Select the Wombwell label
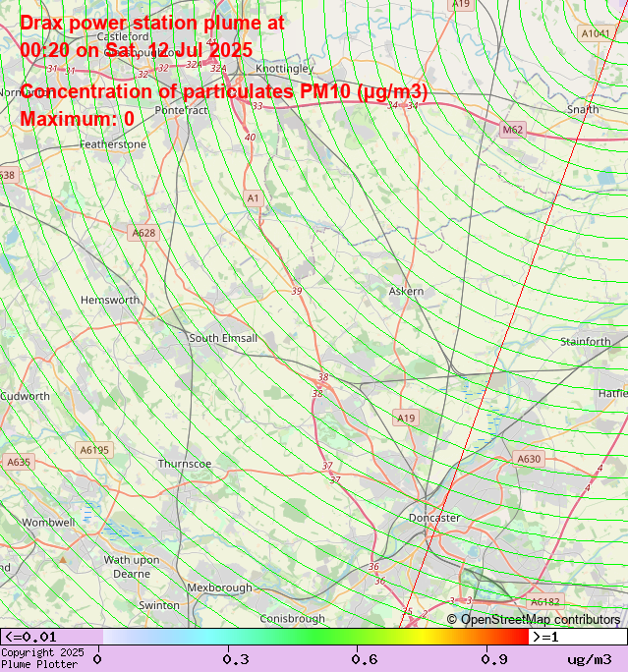Screen dimensions: 628x672 pos(48,523)
